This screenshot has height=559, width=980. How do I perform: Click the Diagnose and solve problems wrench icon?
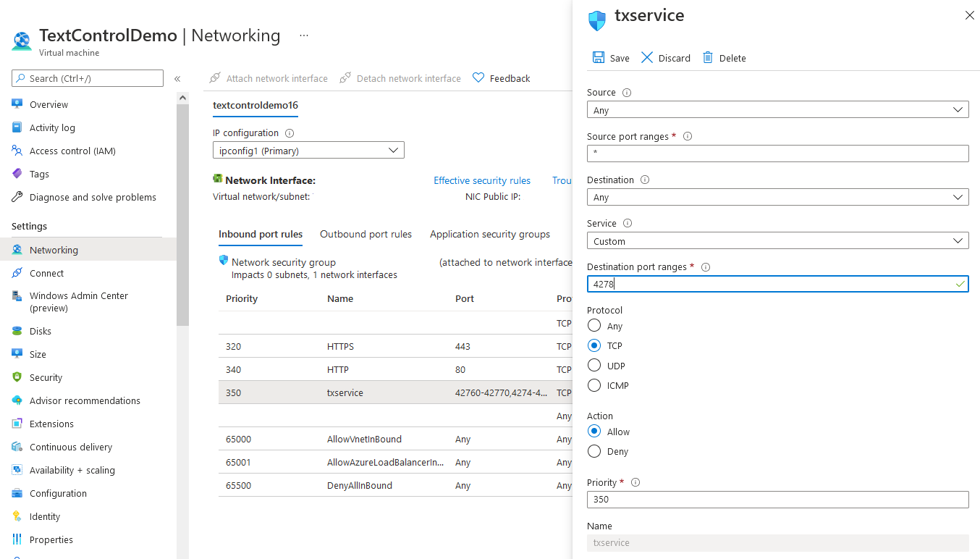pyautogui.click(x=17, y=197)
